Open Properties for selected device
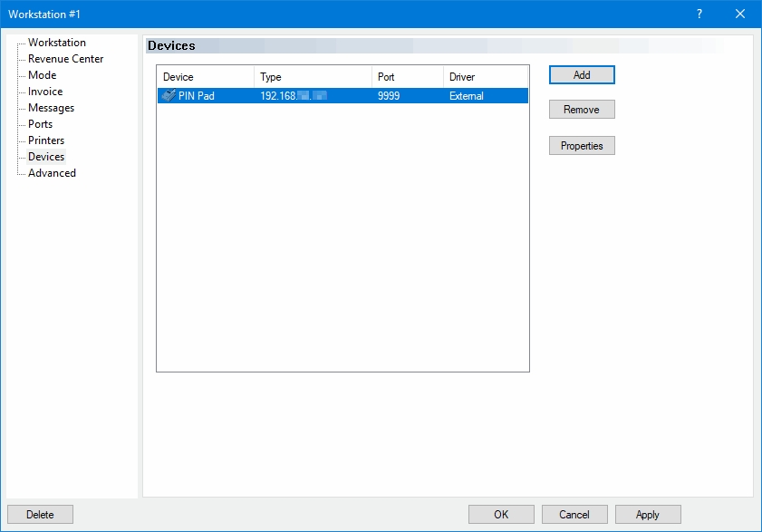This screenshot has width=762, height=532. click(x=582, y=146)
